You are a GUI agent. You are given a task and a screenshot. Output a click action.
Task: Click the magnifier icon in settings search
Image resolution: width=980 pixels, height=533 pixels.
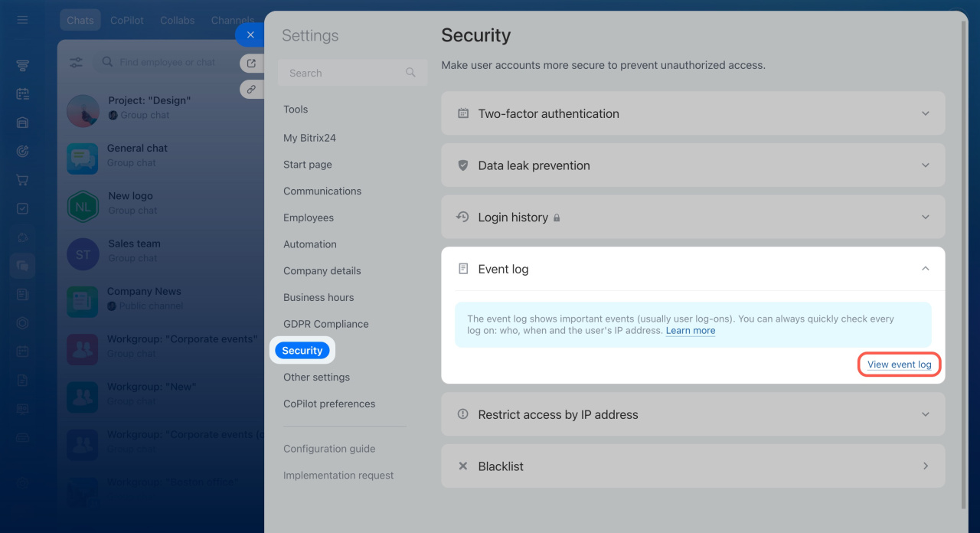click(410, 73)
